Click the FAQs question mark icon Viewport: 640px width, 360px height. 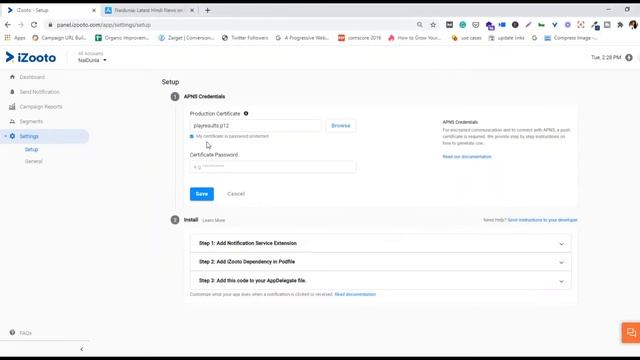(12, 333)
